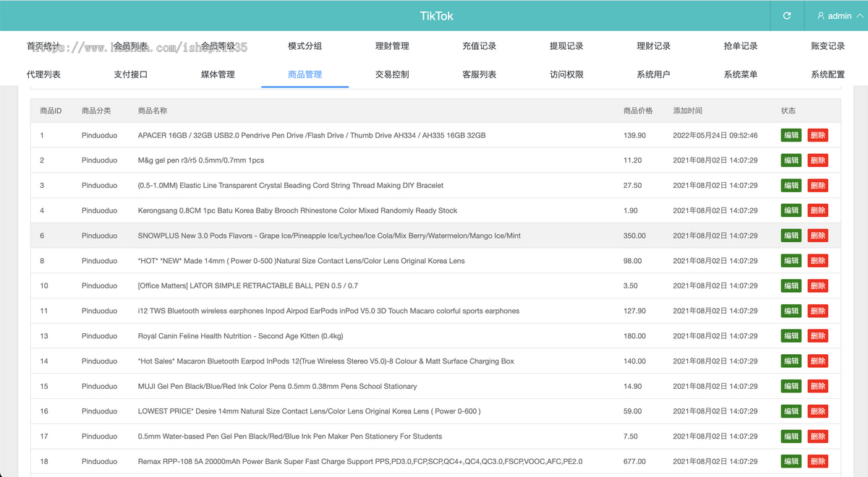Click the TikTok title in the header
868x477 pixels.
437,16
